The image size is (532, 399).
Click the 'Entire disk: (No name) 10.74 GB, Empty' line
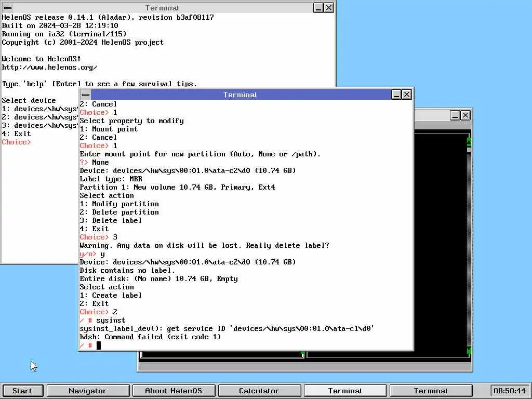point(159,279)
